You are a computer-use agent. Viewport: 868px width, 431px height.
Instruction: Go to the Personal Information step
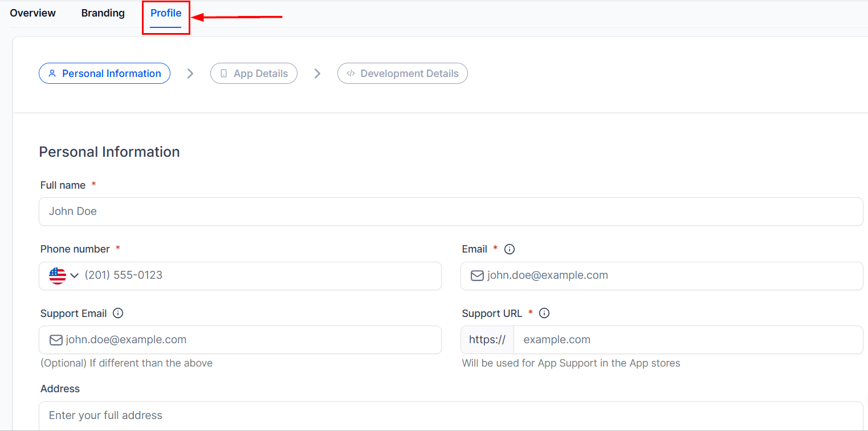(105, 74)
